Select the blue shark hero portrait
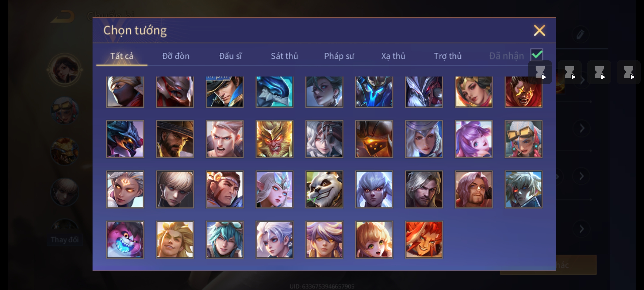 click(274, 92)
